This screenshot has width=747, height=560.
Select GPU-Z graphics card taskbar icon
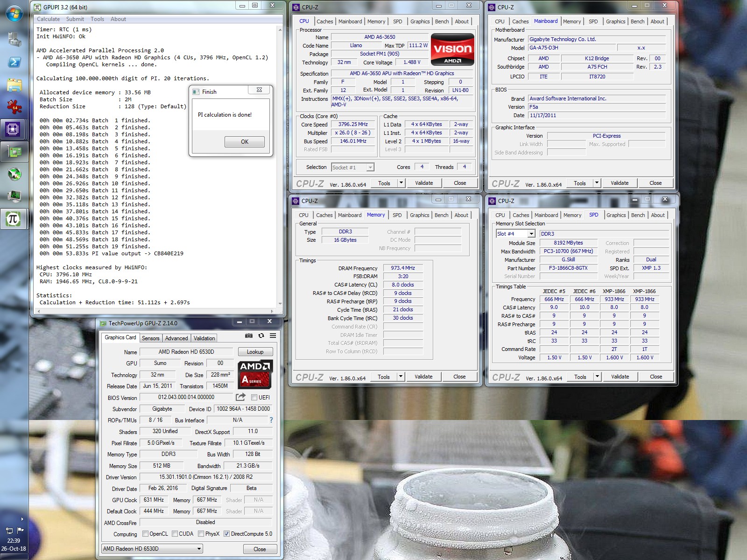14,152
